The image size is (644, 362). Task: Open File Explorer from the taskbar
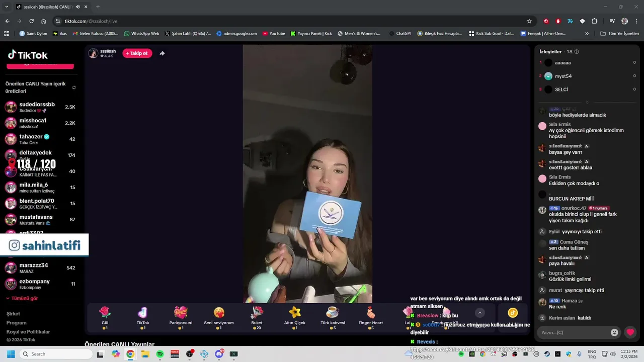[145, 354]
